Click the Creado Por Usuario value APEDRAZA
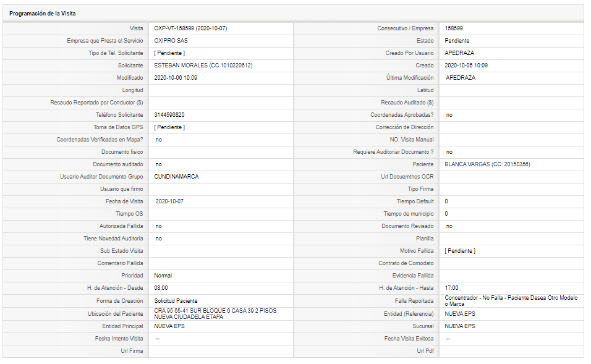 [x=459, y=53]
